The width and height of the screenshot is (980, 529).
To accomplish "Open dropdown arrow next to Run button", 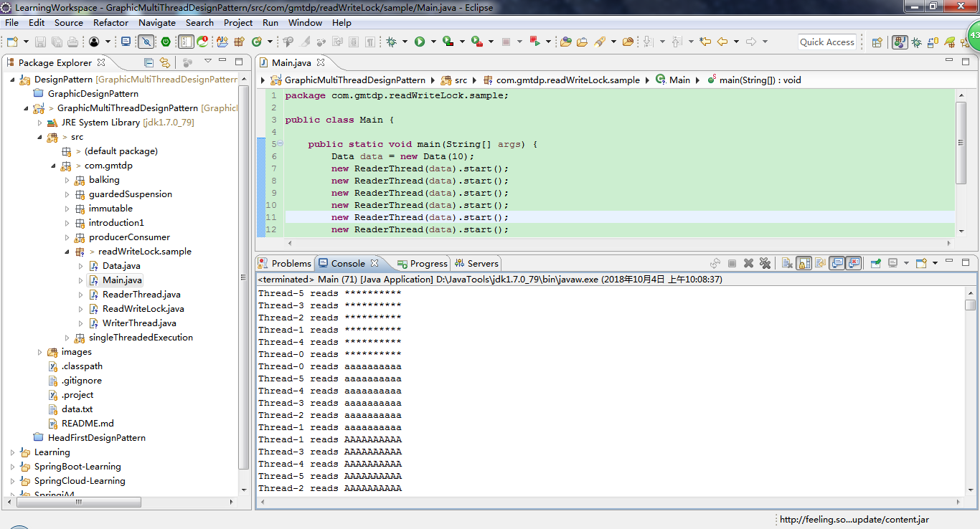I will coord(433,42).
